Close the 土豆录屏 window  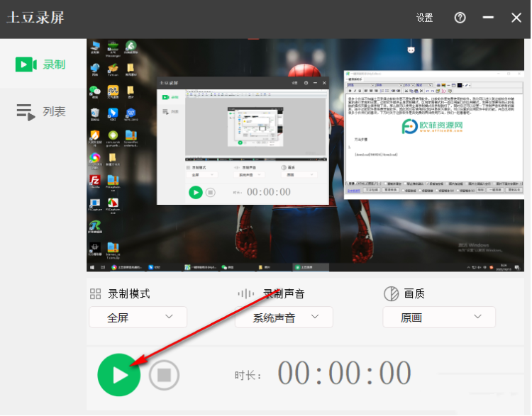516,18
